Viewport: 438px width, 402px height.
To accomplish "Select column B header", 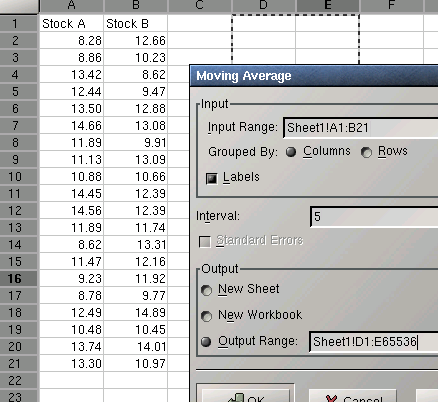I will coord(136,6).
